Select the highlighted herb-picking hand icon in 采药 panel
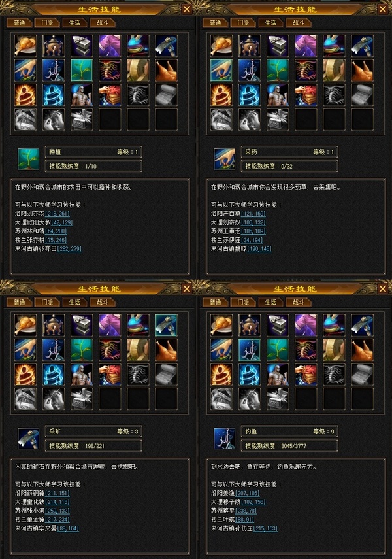This screenshot has width=392, height=559. click(x=221, y=70)
